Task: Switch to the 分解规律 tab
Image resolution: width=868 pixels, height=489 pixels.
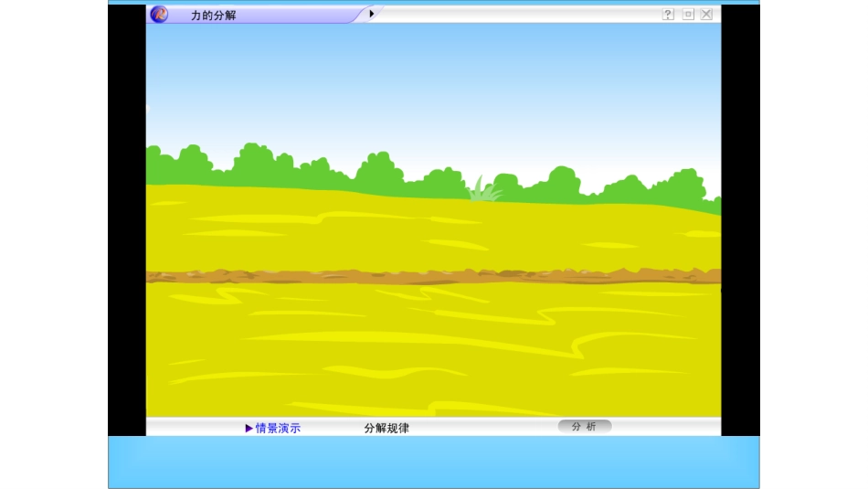Action: tap(386, 428)
